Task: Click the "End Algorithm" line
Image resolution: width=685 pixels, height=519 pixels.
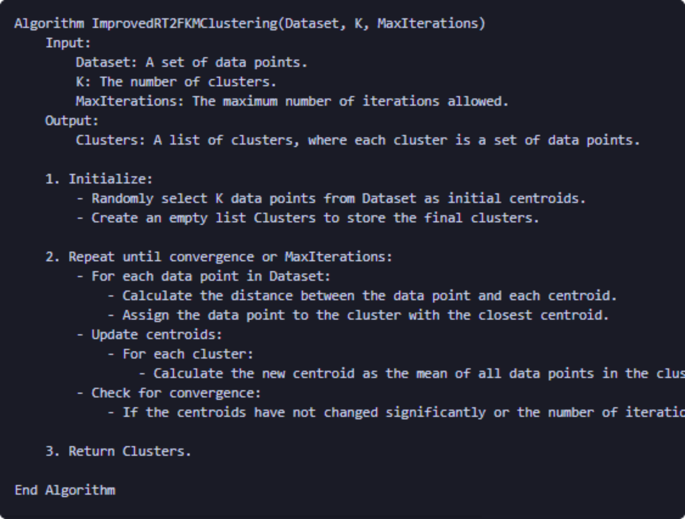Action: coord(65,490)
